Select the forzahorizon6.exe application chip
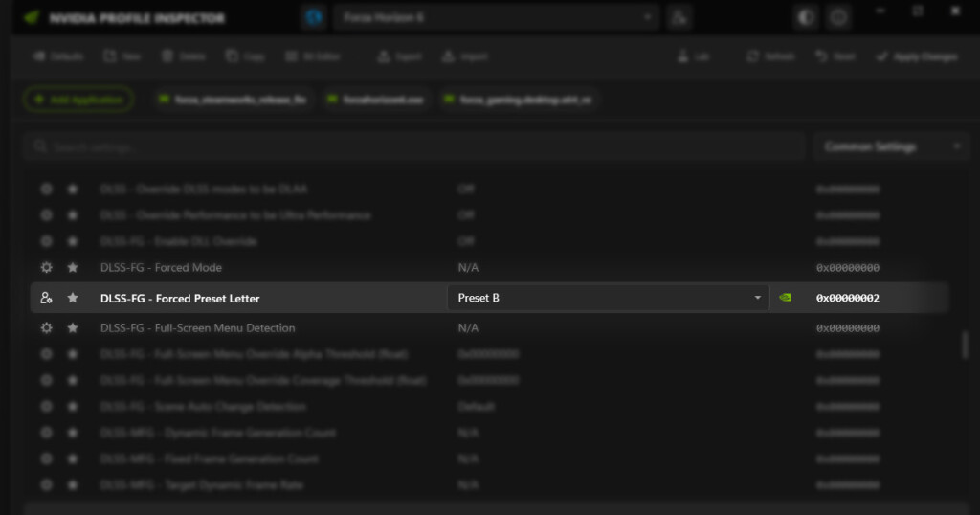This screenshot has height=515, width=980. coord(376,100)
